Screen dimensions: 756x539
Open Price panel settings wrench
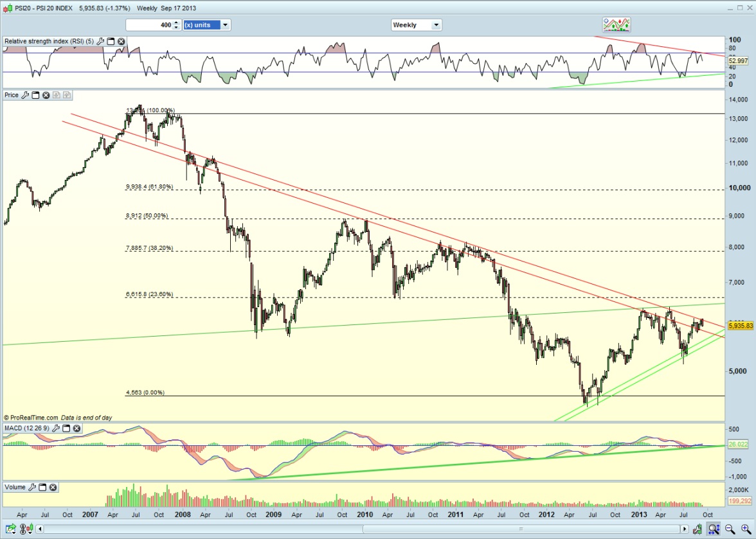pyautogui.click(x=25, y=95)
